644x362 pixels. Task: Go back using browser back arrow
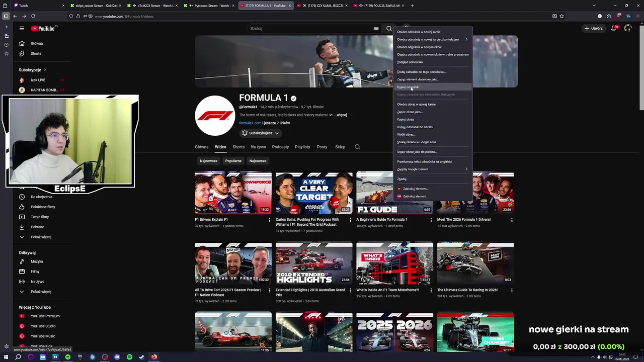15,16
